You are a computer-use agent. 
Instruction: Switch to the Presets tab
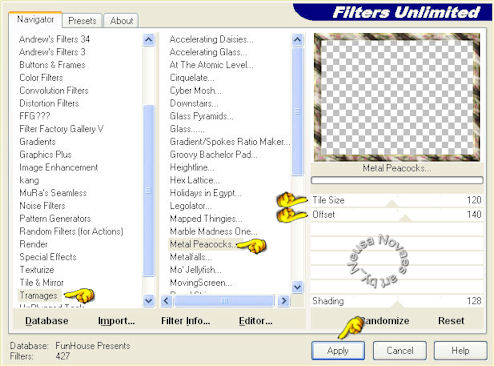click(82, 21)
